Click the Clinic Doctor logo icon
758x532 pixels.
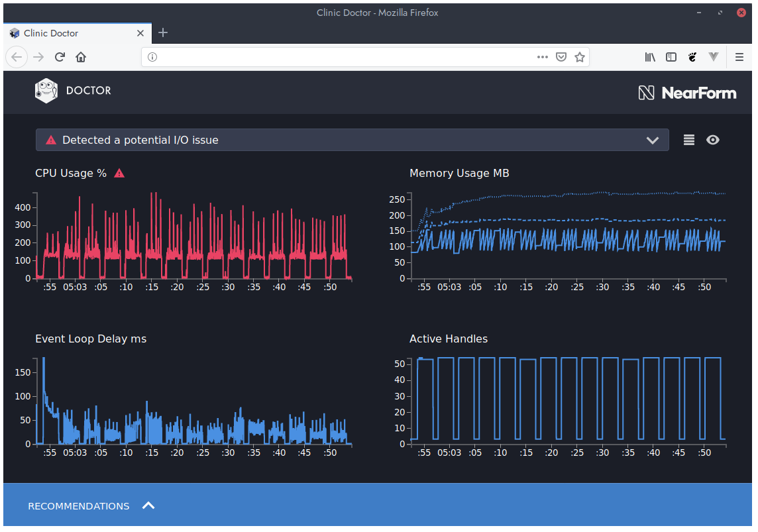point(46,91)
